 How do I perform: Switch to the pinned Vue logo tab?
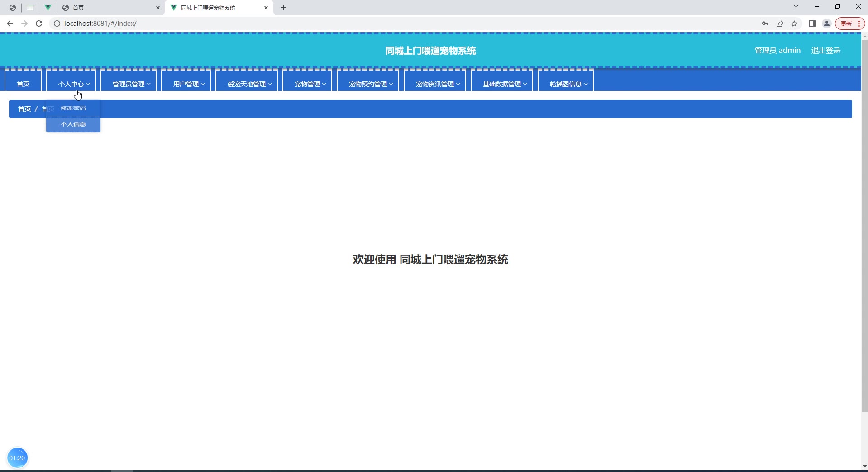pyautogui.click(x=48, y=8)
